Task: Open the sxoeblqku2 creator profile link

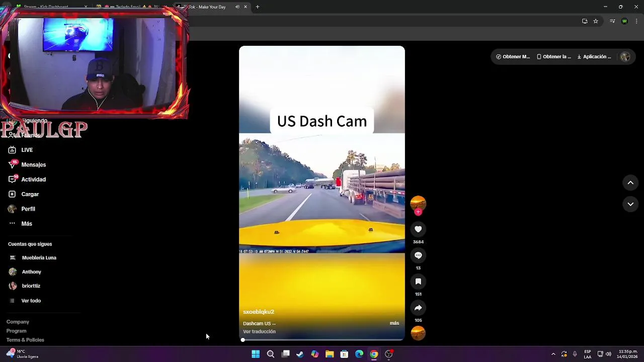Action: tap(259, 312)
